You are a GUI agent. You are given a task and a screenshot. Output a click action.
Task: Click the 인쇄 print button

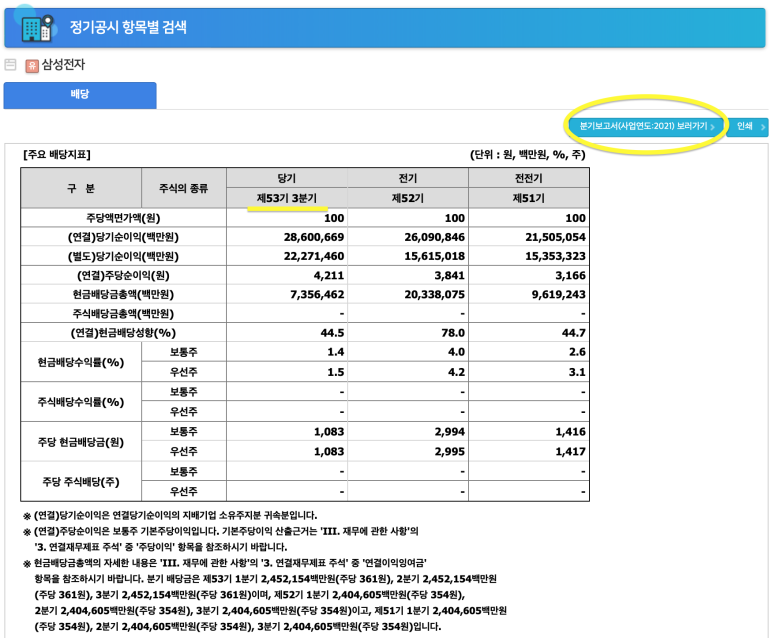click(x=748, y=127)
